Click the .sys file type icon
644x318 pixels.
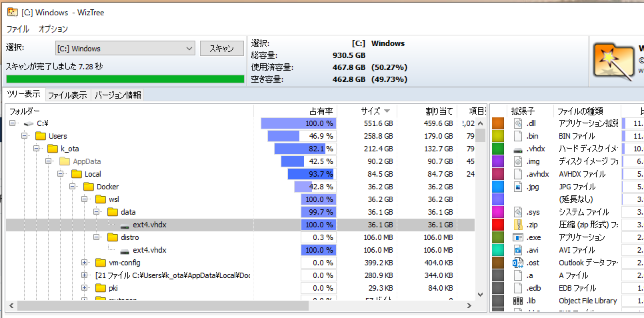point(517,212)
